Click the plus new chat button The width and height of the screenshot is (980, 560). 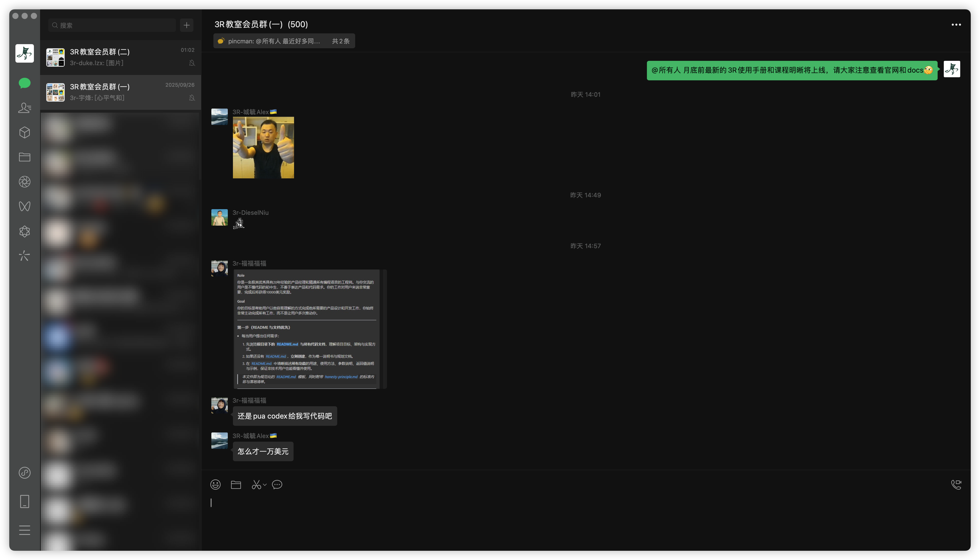point(187,25)
